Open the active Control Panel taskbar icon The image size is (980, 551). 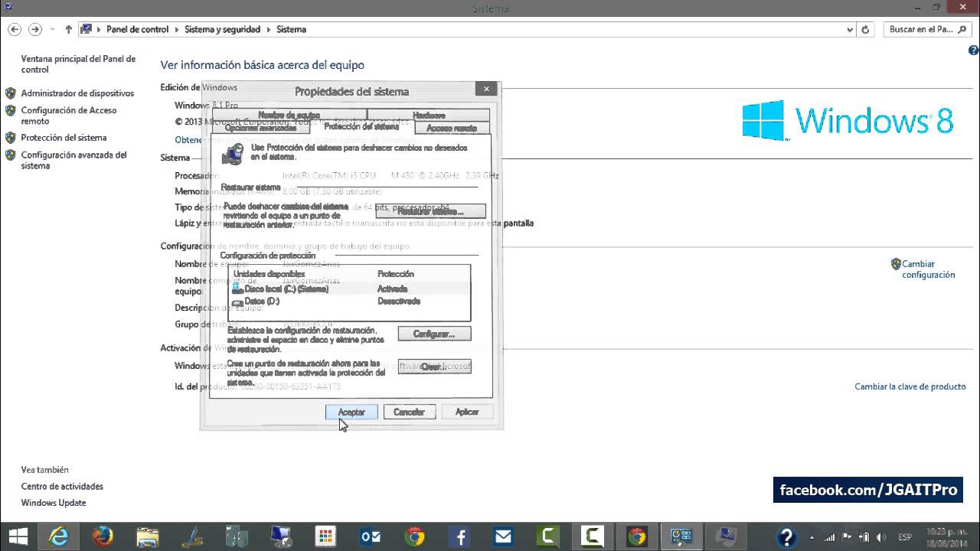pyautogui.click(x=681, y=536)
